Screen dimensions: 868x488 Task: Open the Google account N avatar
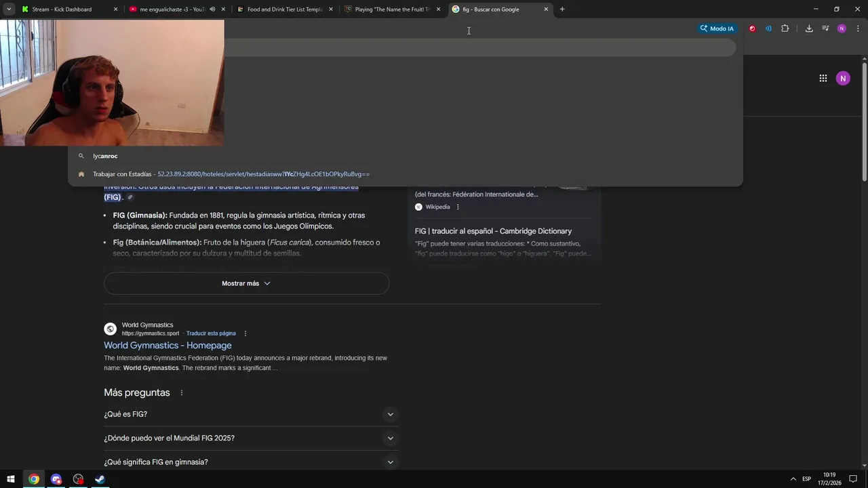(x=843, y=79)
